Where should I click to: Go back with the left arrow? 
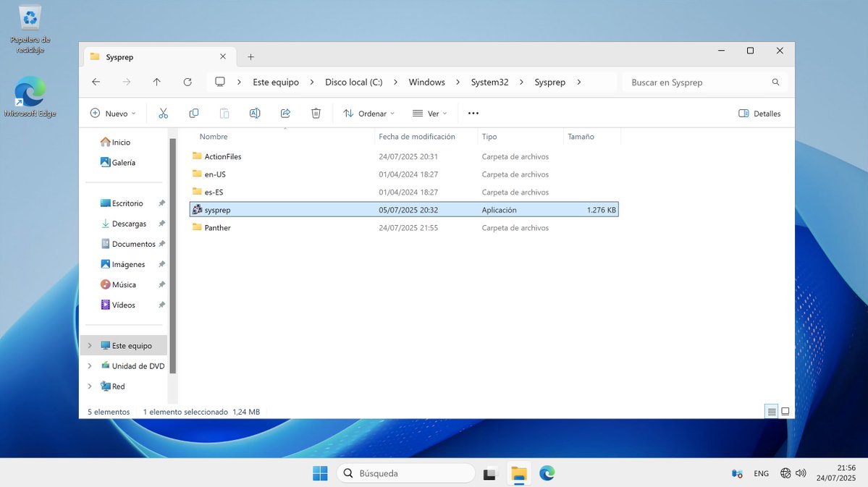point(96,82)
